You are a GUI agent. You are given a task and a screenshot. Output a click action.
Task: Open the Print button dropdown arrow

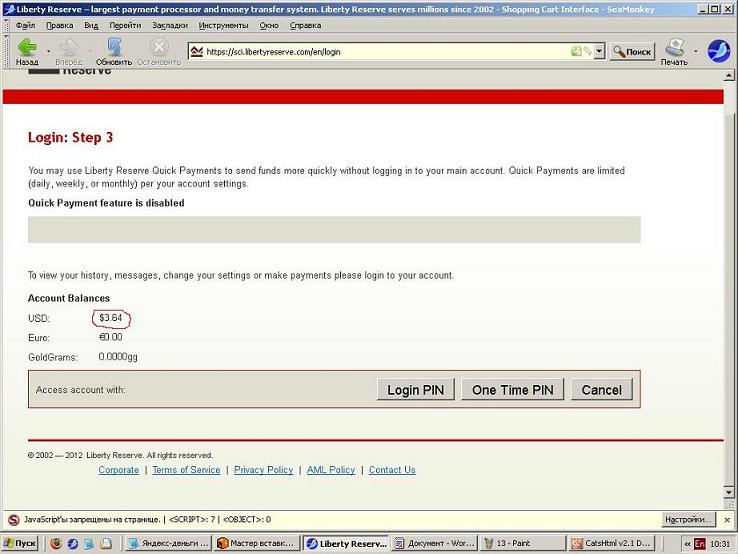coord(696,50)
